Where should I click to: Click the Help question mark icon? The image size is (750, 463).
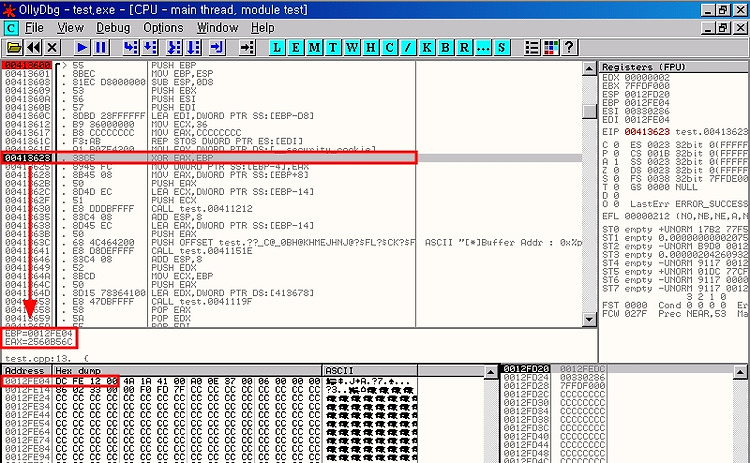[x=569, y=47]
